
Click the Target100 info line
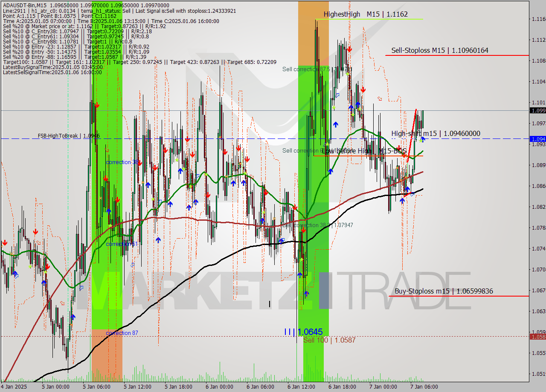pyautogui.click(x=139, y=62)
